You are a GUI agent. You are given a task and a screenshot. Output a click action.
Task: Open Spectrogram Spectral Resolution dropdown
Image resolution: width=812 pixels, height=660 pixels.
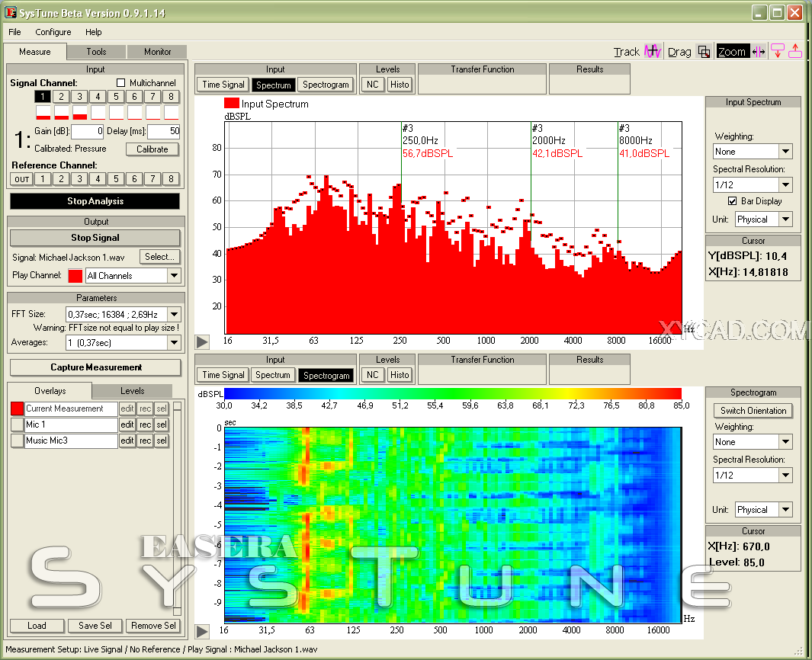pos(785,475)
